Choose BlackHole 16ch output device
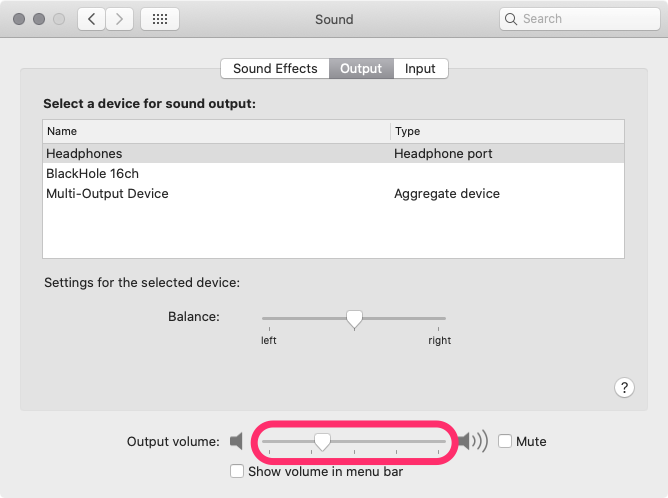This screenshot has width=668, height=498. [x=92, y=174]
